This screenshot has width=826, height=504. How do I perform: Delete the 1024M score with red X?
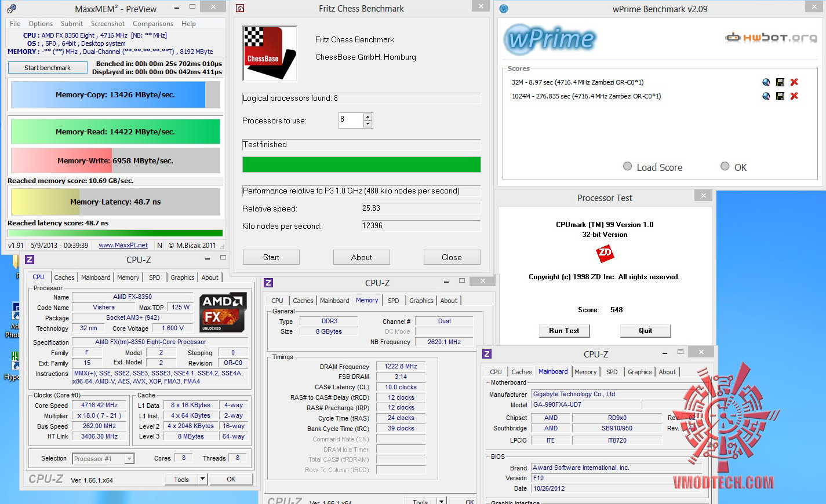click(794, 96)
